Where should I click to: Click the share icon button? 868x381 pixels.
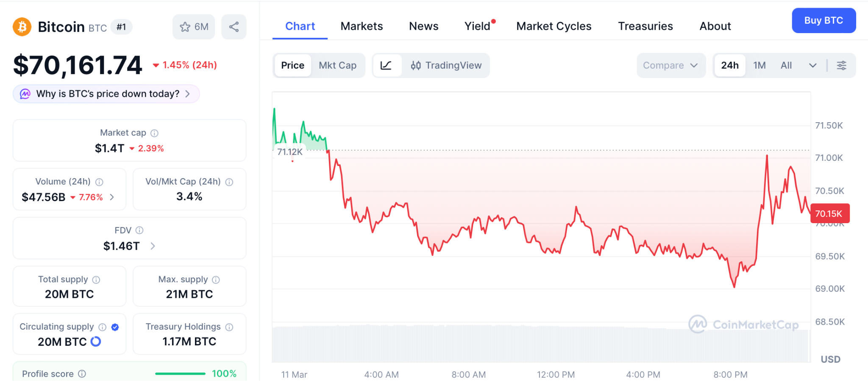tap(234, 27)
